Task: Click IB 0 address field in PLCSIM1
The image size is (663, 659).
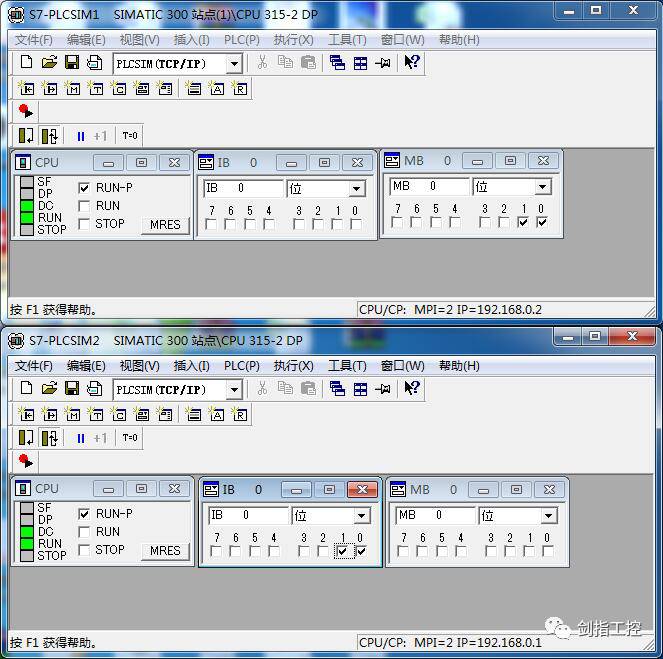Action: click(x=243, y=189)
